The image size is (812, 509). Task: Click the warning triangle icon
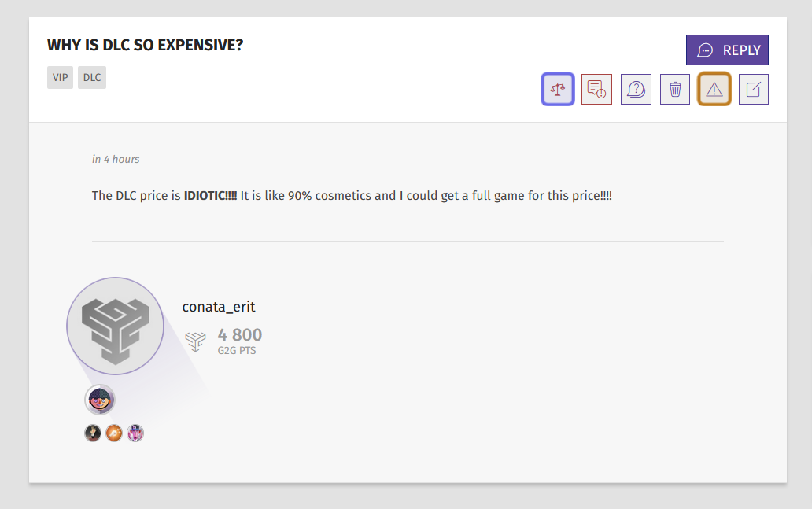pos(714,89)
